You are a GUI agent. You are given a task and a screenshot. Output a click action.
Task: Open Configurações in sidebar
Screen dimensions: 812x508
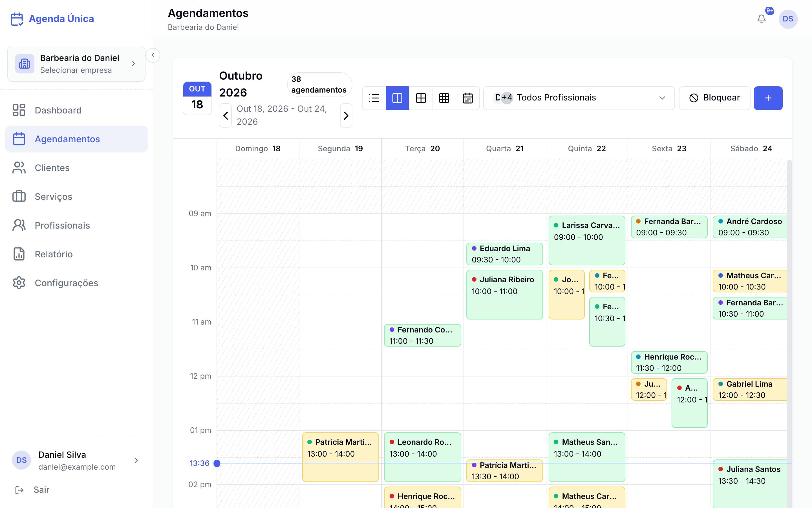76,283
